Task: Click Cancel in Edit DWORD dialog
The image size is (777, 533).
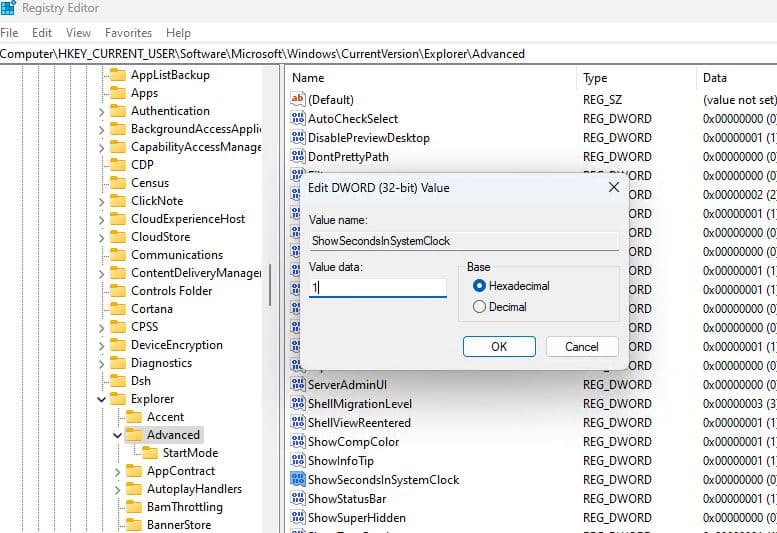Action: 582,347
